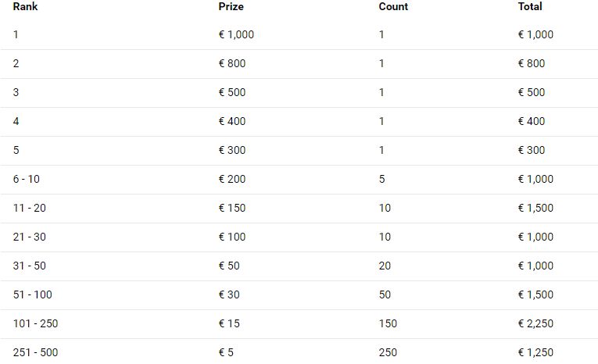Select the € 300 prize cell
Viewport: 598px width, 364px height.
click(232, 150)
